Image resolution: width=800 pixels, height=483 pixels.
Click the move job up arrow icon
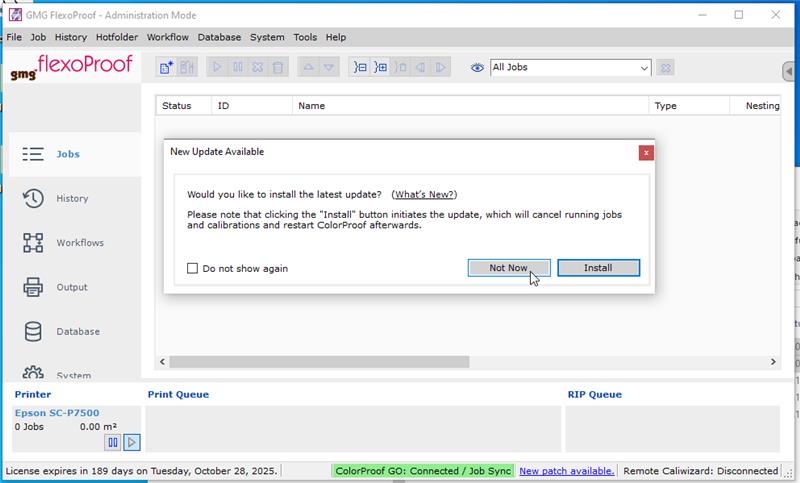tap(309, 67)
